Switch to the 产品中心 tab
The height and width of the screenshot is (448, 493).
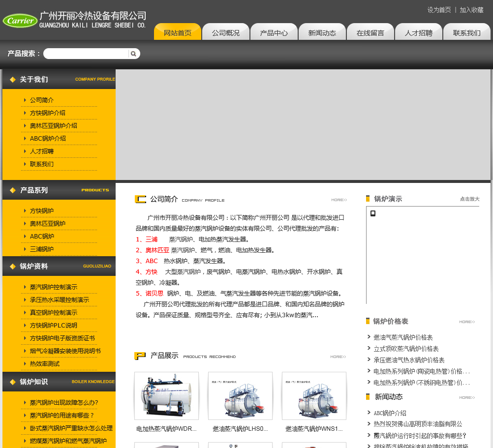point(274,32)
